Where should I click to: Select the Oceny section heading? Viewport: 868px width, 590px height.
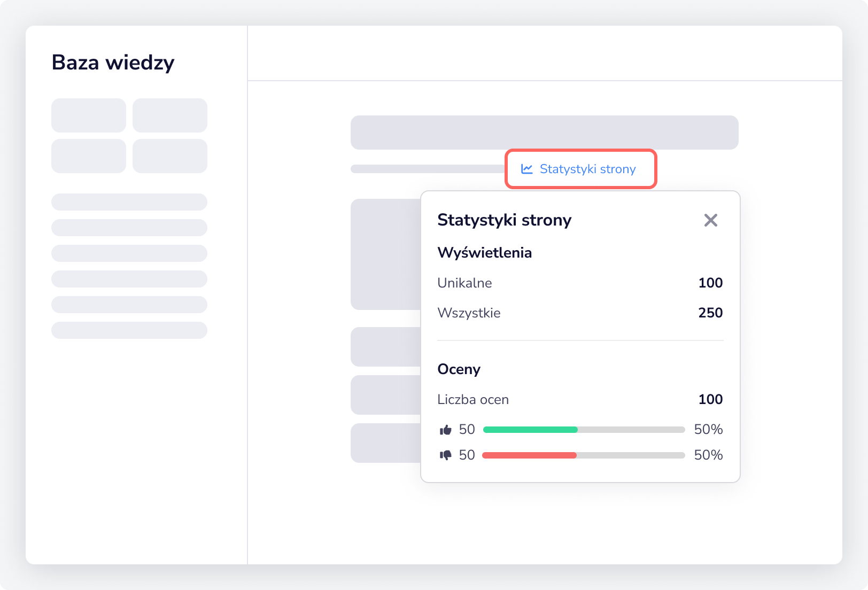tap(459, 369)
